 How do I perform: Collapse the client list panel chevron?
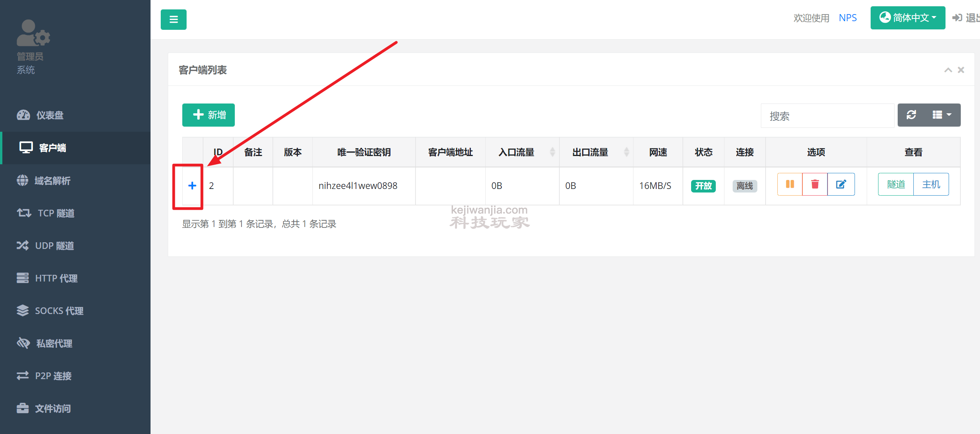(948, 70)
